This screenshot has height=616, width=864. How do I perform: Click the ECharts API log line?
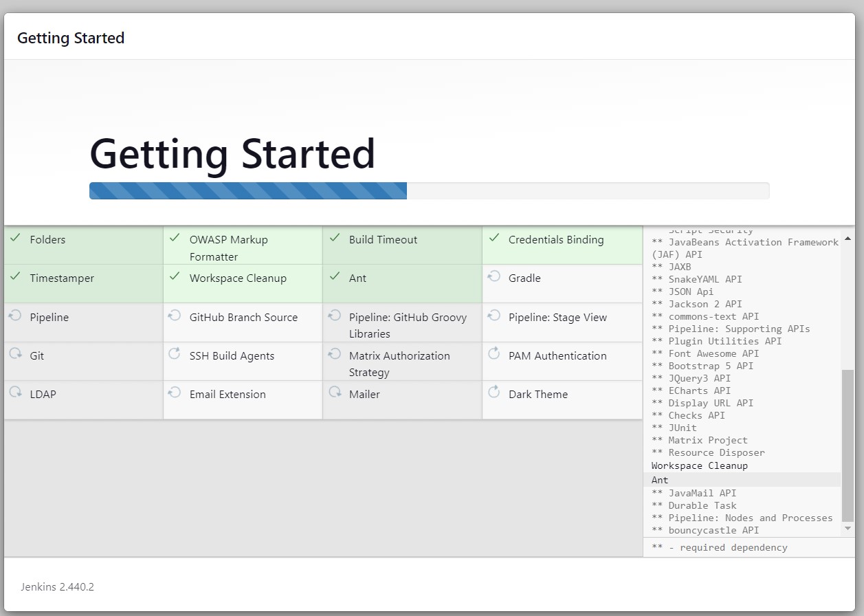(x=691, y=390)
